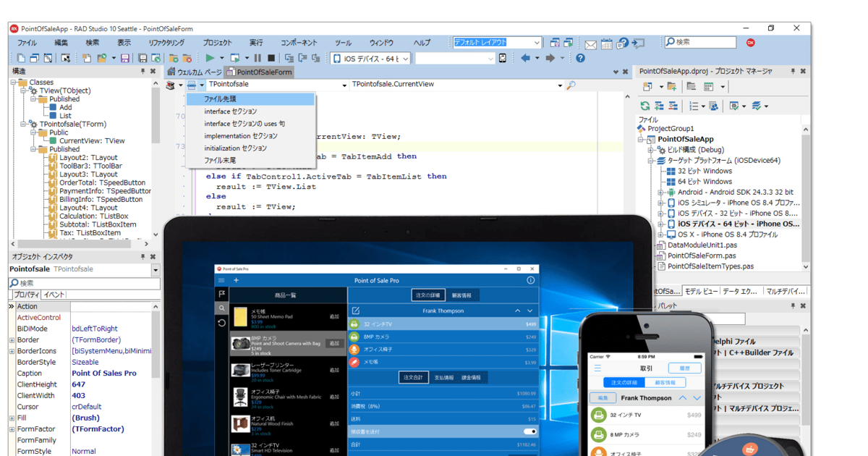868x456 pixels.
Task: Select ファイル先頭 from the popup menu
Action: (220, 99)
